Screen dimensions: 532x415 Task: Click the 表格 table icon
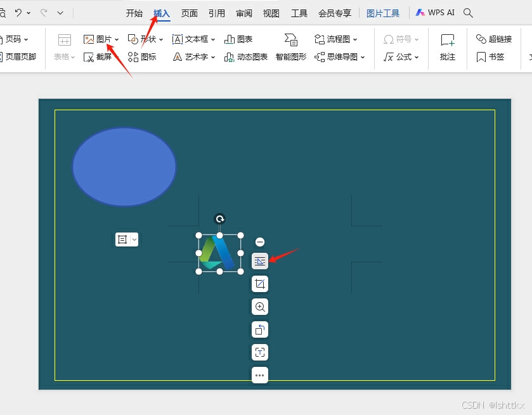(65, 40)
